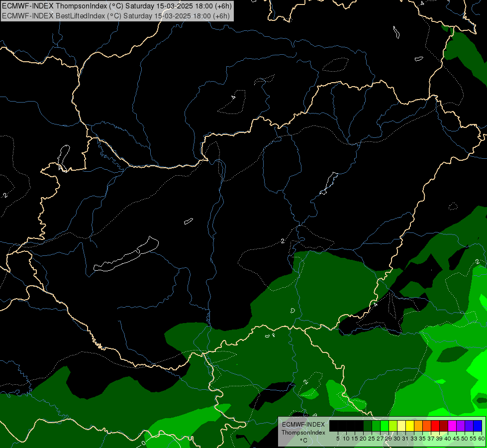Click the legend tick label 40
Screen dimensions: 487x448
448,439
